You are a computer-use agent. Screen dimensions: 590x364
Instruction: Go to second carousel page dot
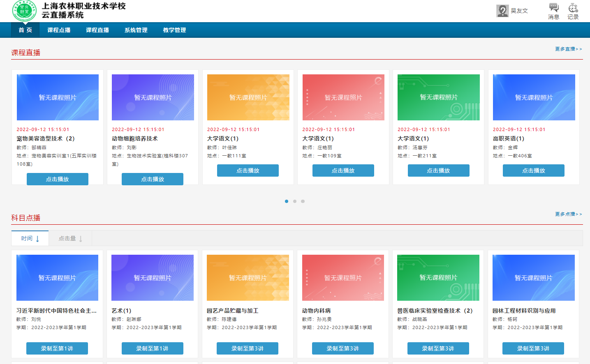(294, 201)
